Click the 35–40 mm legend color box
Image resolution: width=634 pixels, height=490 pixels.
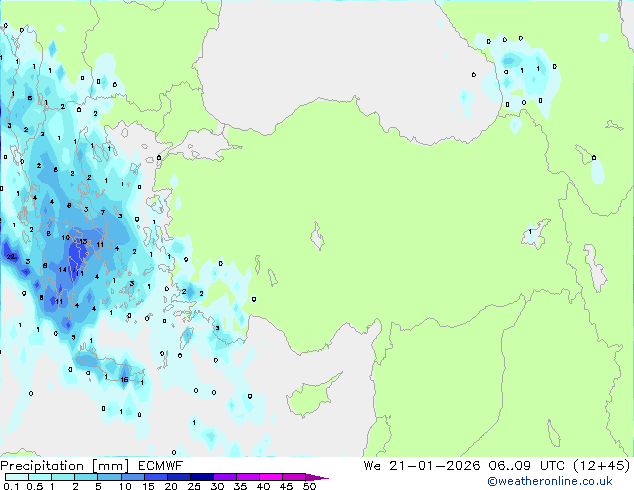pyautogui.click(x=247, y=477)
